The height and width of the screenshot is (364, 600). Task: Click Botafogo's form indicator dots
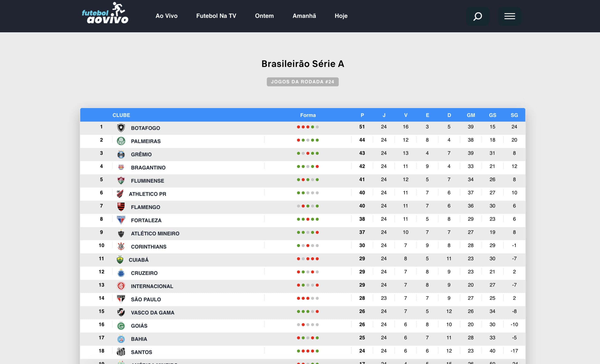(x=307, y=127)
